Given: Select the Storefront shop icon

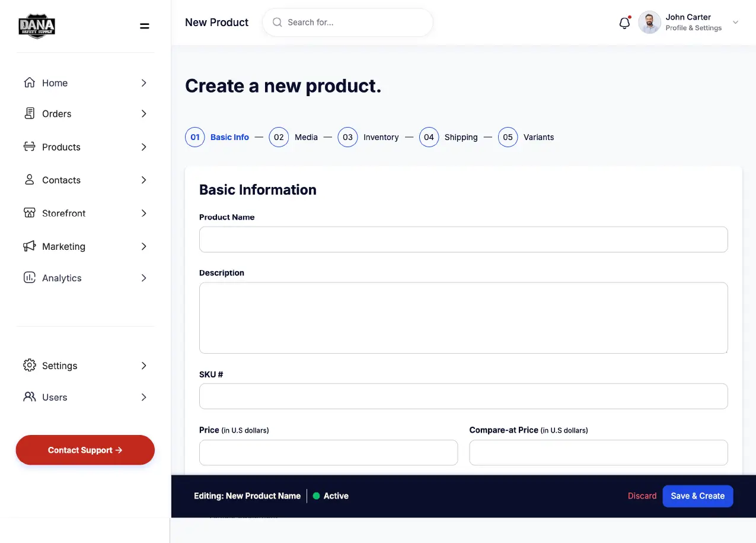Looking at the screenshot, I should pos(30,213).
